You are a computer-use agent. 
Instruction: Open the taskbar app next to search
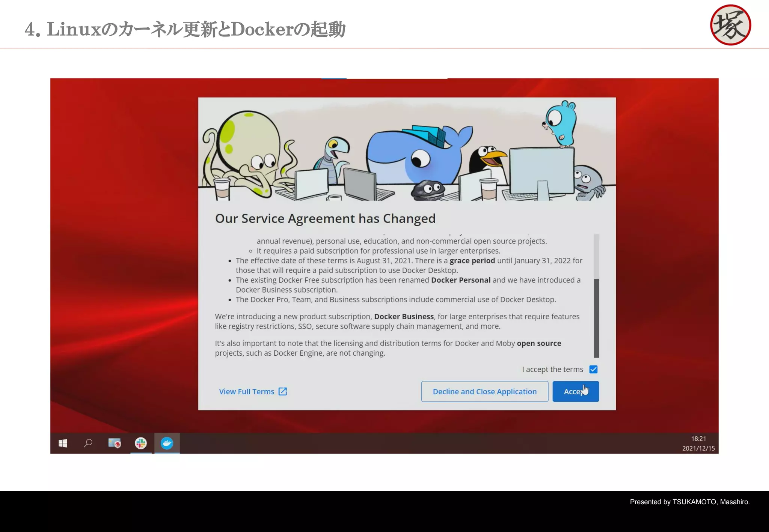click(x=115, y=443)
